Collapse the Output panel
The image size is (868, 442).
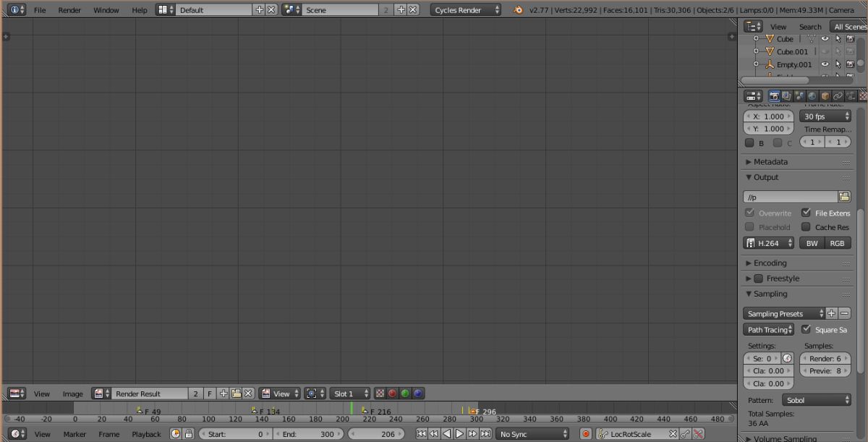coord(762,177)
